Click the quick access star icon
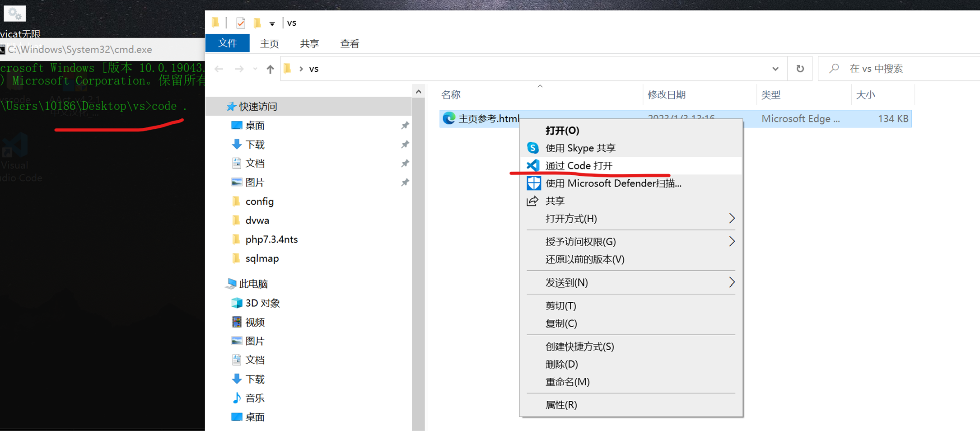This screenshot has height=431, width=980. tap(231, 106)
